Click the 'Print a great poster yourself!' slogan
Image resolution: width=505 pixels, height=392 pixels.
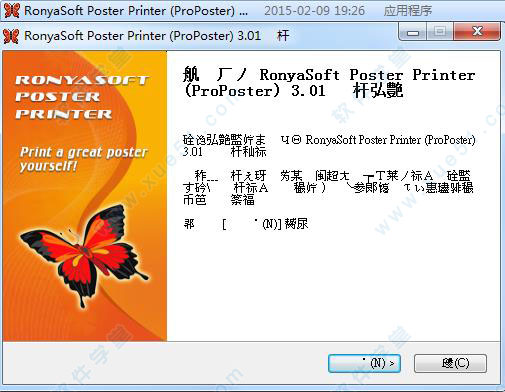(x=83, y=159)
